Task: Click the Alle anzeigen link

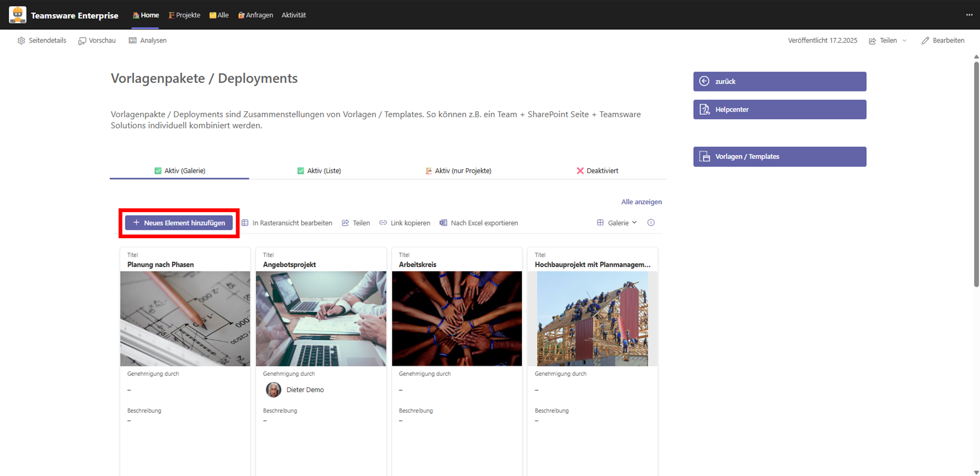Action: coord(641,202)
